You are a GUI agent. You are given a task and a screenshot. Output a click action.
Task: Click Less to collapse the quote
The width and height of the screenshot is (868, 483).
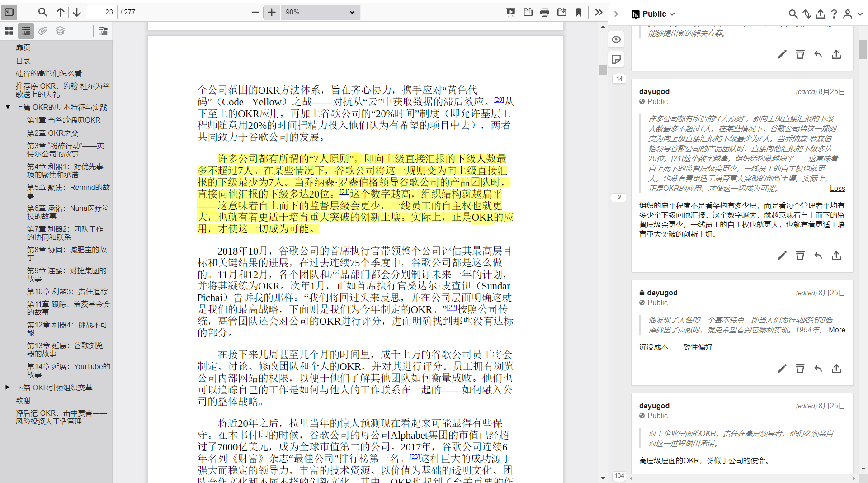tap(837, 189)
